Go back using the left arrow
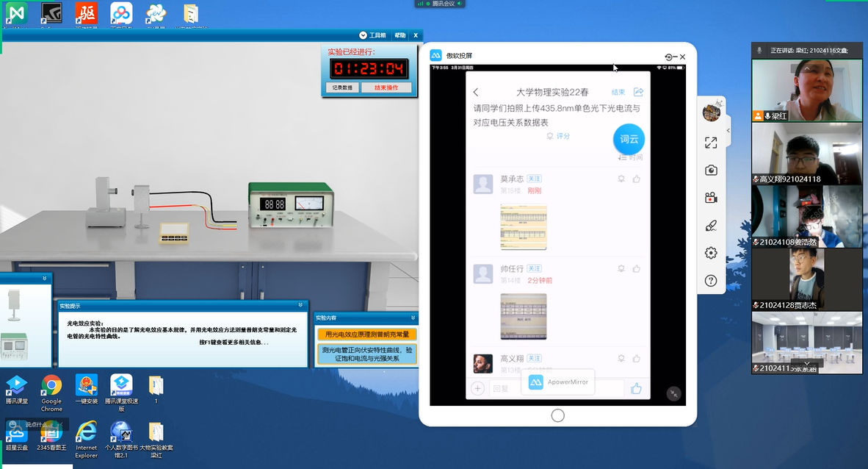This screenshot has height=469, width=868. 476,93
